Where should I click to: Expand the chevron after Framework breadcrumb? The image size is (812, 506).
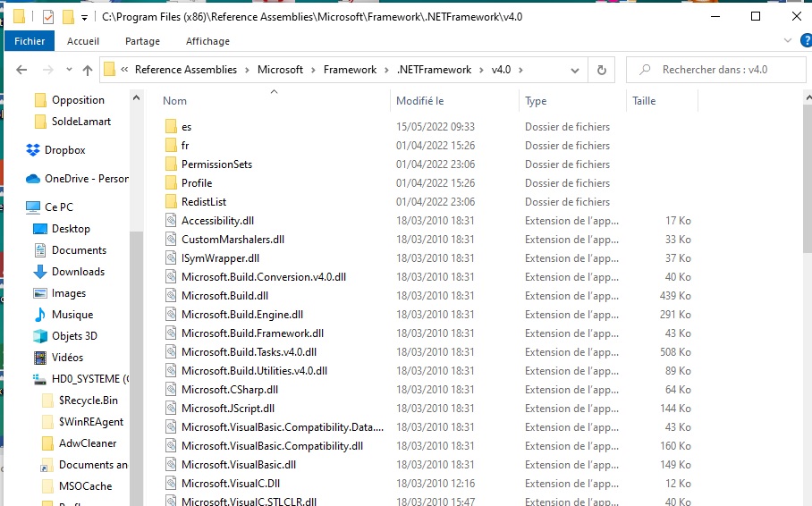tap(386, 70)
